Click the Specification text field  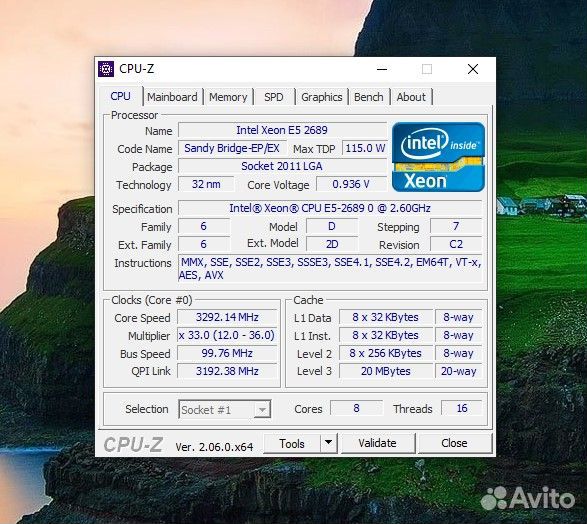click(x=330, y=208)
